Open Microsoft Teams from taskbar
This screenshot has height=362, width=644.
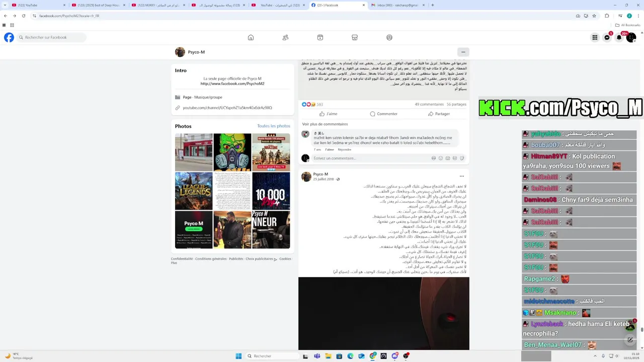pos(317,356)
